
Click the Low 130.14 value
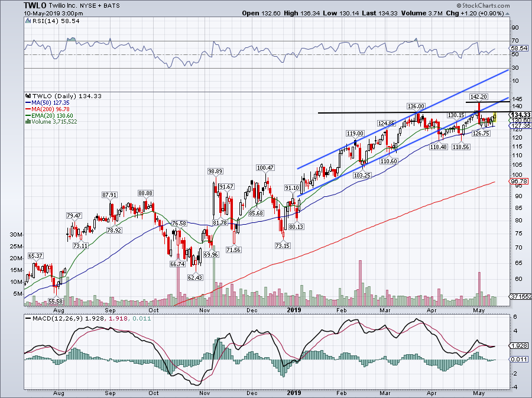341,13
